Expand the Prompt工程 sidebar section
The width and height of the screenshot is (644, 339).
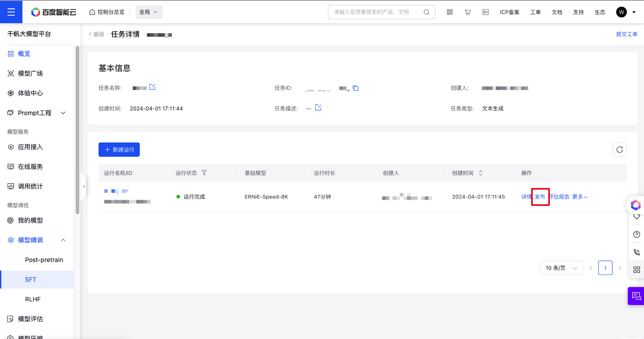(37, 113)
